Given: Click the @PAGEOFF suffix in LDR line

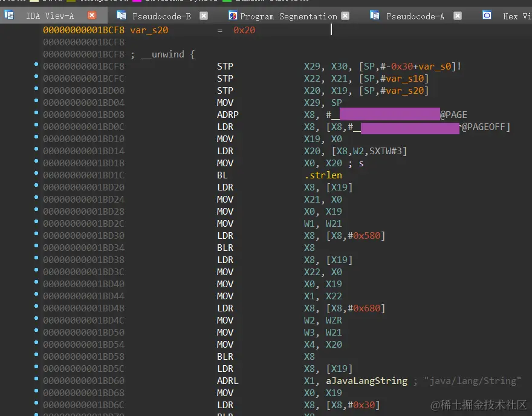Looking at the screenshot, I should pyautogui.click(x=484, y=127).
